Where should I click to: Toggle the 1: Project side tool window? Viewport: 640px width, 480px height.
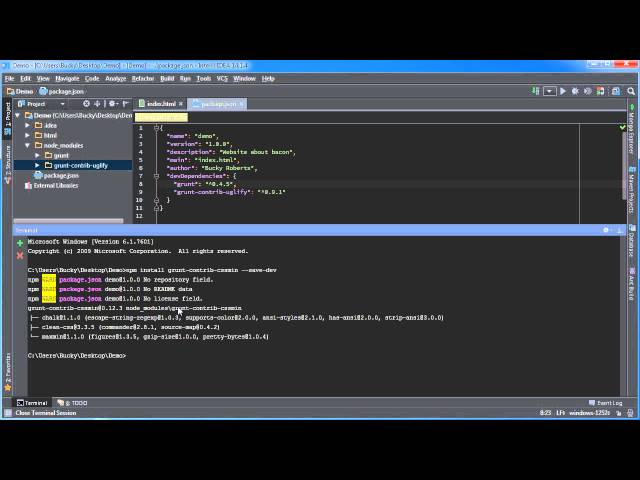coord(7,118)
